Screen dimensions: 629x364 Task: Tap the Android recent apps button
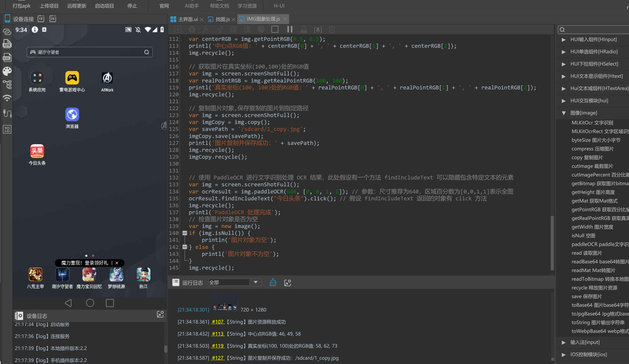[110, 303]
